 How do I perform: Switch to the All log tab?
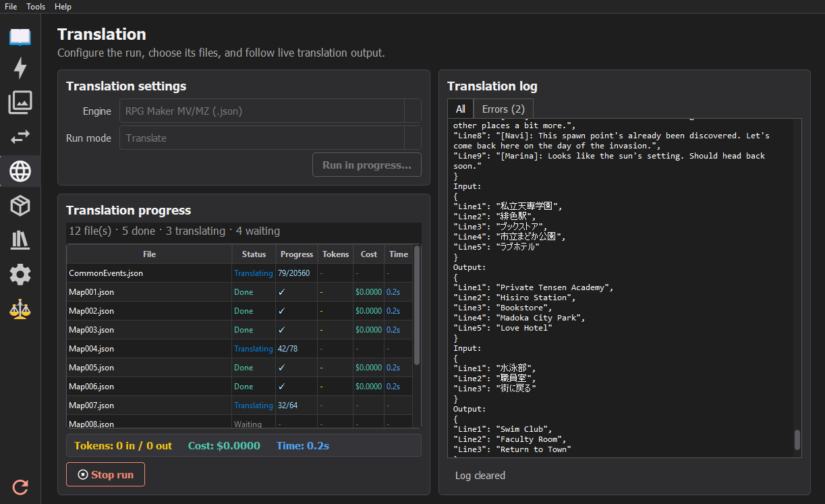461,109
